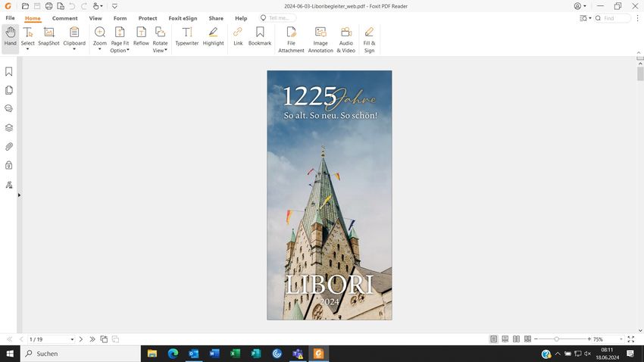This screenshot has height=362, width=644.
Task: Switch to the Comment tab
Action: pos(65,18)
